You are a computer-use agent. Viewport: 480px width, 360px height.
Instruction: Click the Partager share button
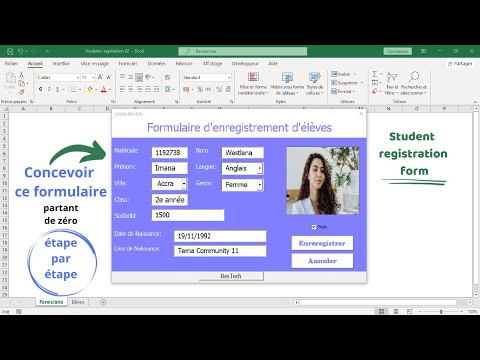(460, 63)
